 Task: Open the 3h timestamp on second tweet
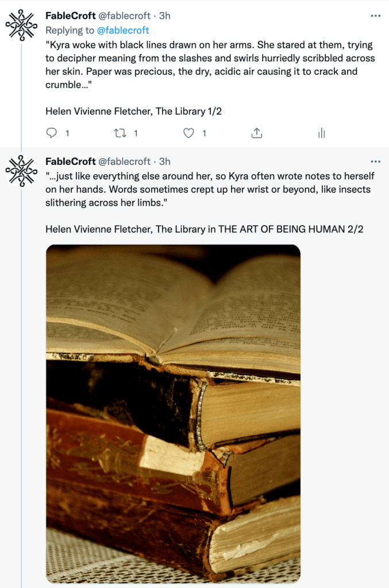click(x=165, y=161)
